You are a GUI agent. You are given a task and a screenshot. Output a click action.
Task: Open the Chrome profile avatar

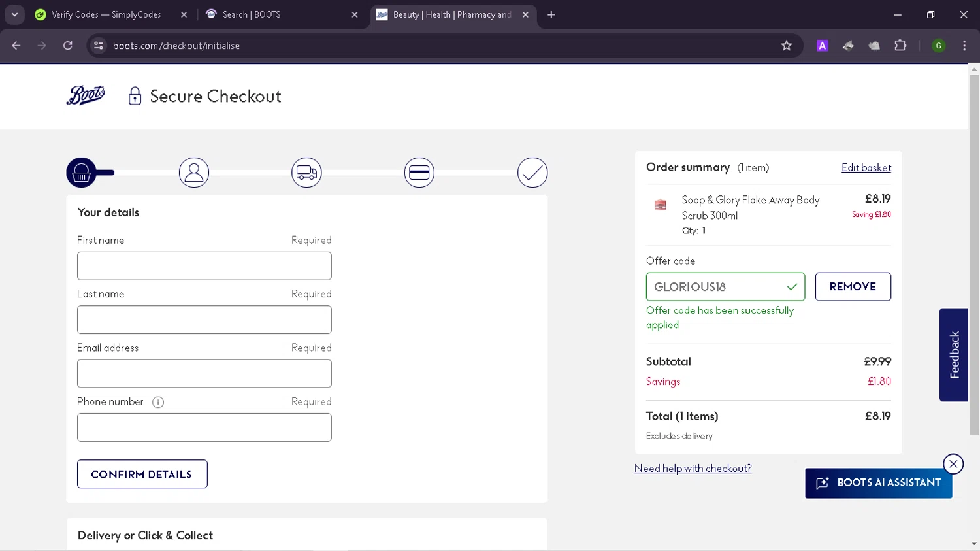939,46
